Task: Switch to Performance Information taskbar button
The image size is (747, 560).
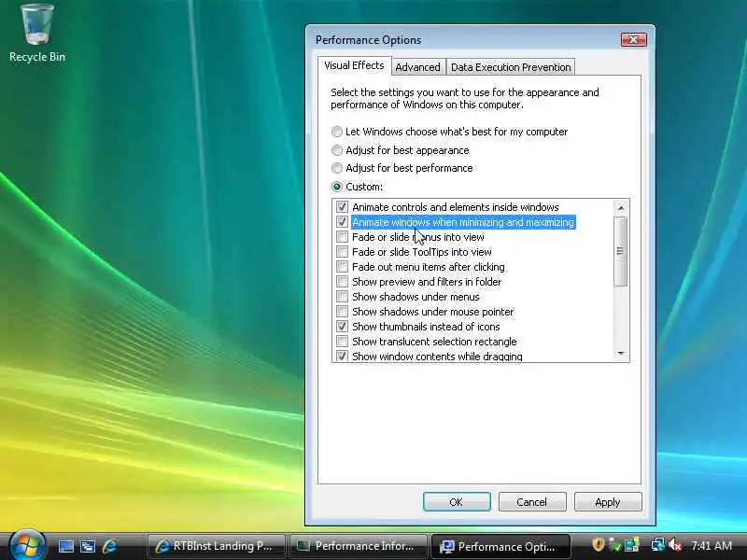Action: tap(359, 546)
